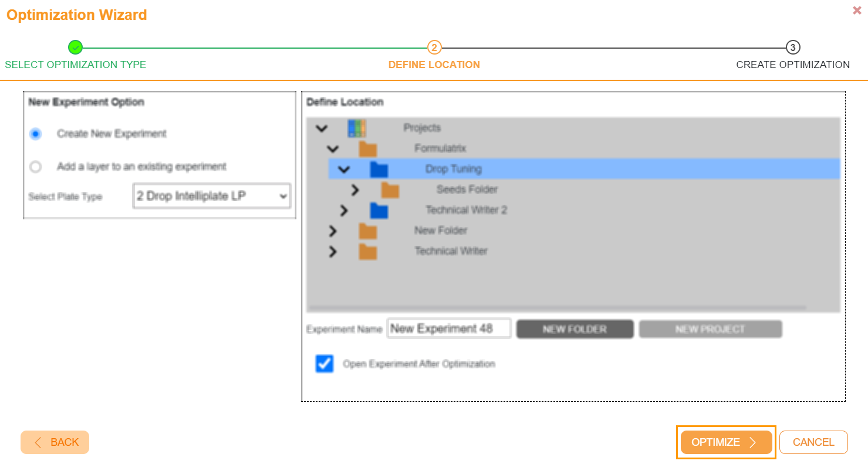This screenshot has width=868, height=464.
Task: Go to Select Optimization Type step
Action: point(76,65)
